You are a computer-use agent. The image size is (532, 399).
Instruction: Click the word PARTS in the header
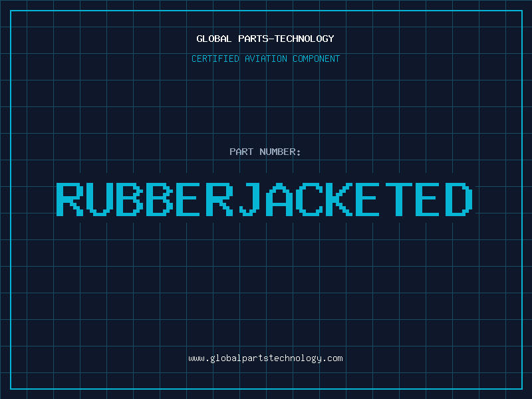click(253, 39)
